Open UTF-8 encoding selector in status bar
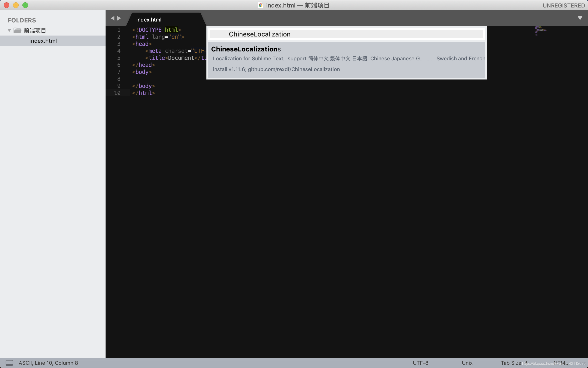Image resolution: width=588 pixels, height=368 pixels. pyautogui.click(x=421, y=363)
